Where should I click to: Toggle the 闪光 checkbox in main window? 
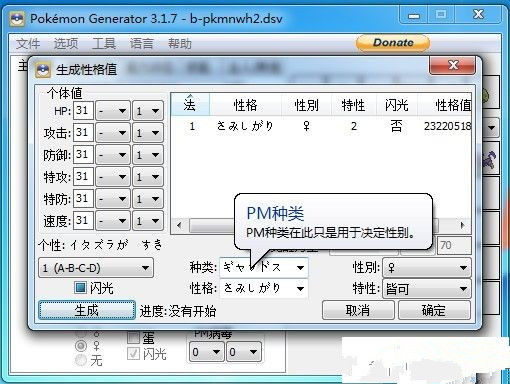pyautogui.click(x=133, y=354)
